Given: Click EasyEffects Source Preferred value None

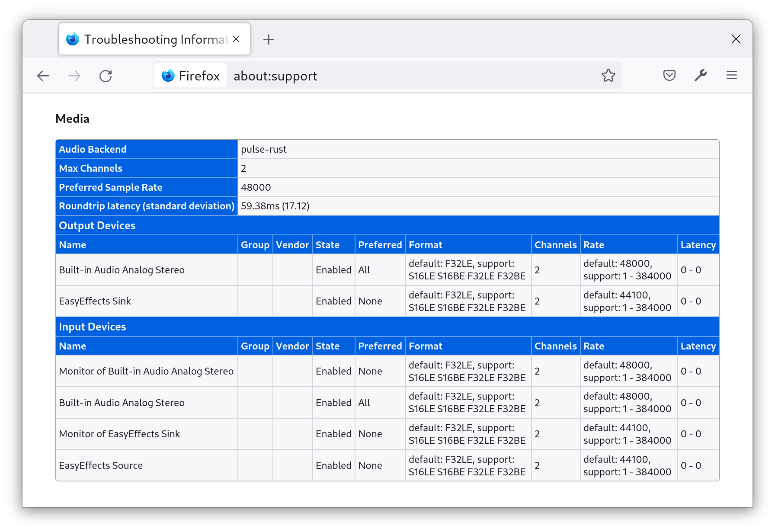Looking at the screenshot, I should [x=370, y=465].
